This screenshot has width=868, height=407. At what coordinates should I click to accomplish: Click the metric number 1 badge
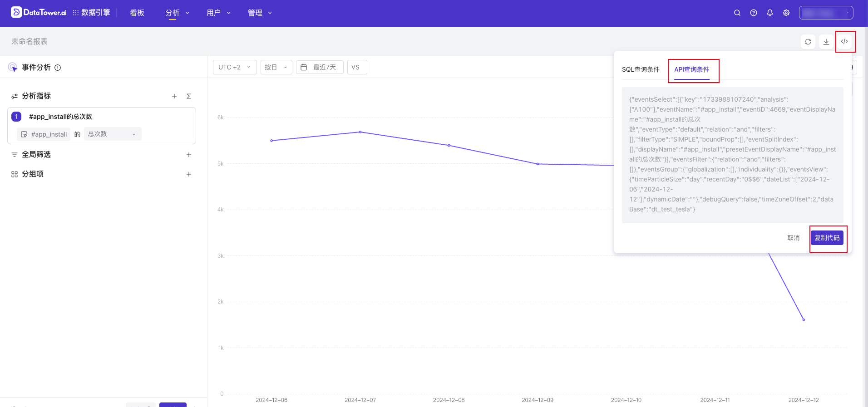(x=16, y=117)
